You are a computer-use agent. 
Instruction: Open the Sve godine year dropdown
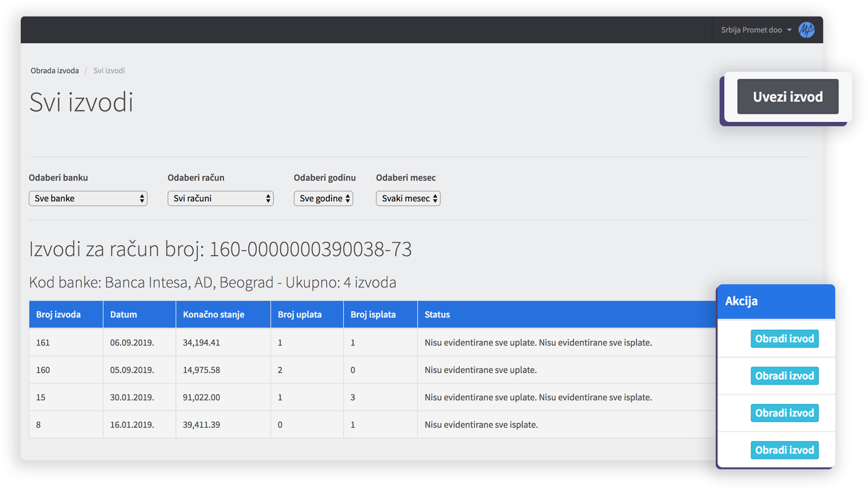(323, 199)
